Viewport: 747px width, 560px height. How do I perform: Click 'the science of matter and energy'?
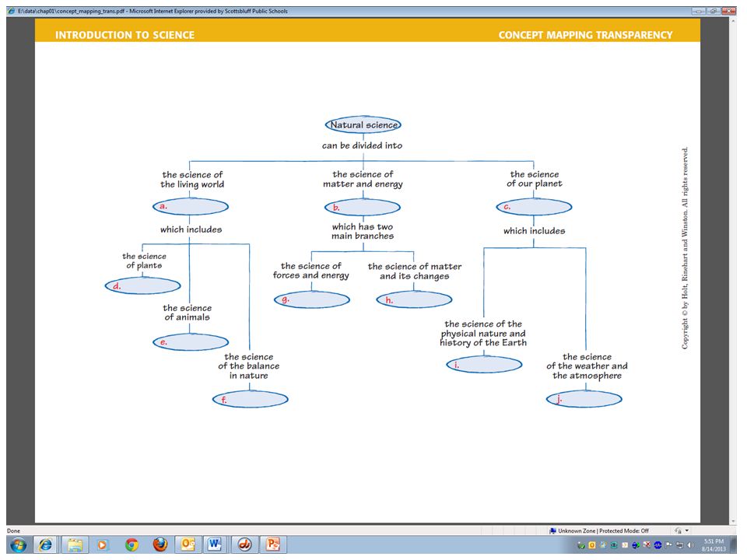point(363,179)
